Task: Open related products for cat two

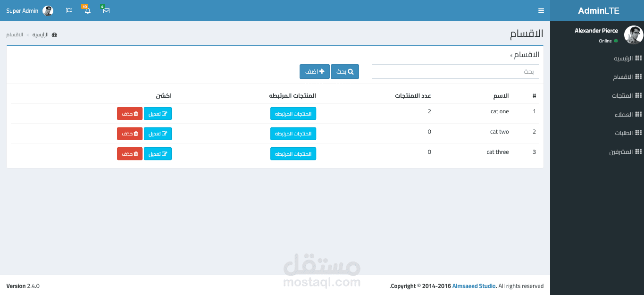Action: point(293,134)
